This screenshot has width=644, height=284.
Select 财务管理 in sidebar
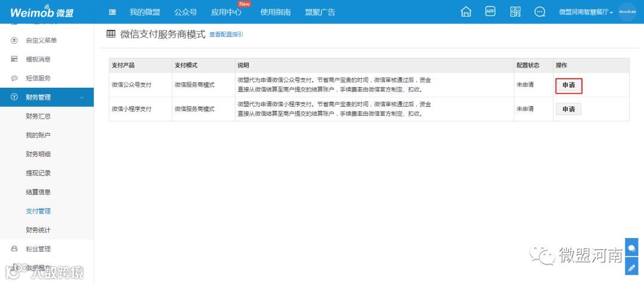pyautogui.click(x=47, y=97)
